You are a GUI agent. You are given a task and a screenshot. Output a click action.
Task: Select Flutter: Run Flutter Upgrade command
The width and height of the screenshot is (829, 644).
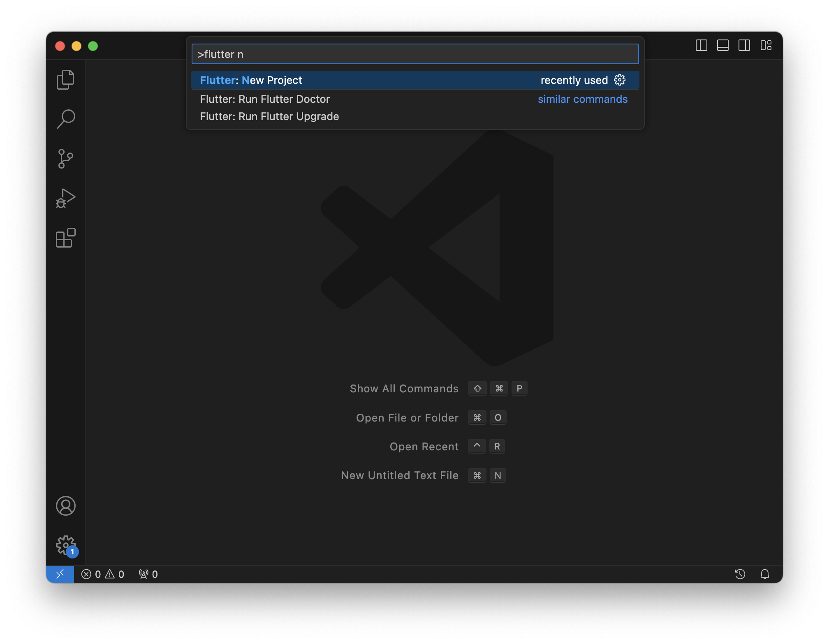pos(269,116)
